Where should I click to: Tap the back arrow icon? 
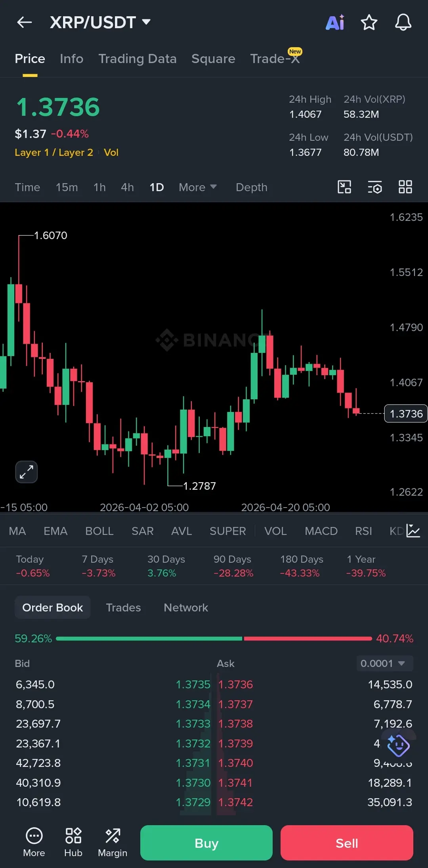[24, 22]
